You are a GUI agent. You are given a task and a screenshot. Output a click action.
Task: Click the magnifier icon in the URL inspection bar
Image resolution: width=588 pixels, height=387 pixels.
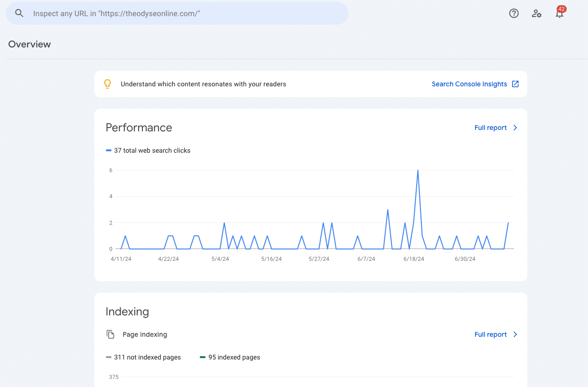19,13
